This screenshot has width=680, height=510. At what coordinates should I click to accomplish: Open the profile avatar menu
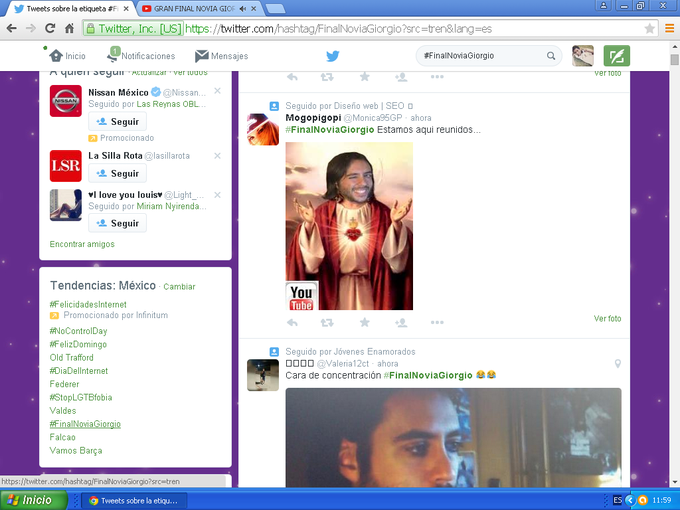click(x=582, y=56)
